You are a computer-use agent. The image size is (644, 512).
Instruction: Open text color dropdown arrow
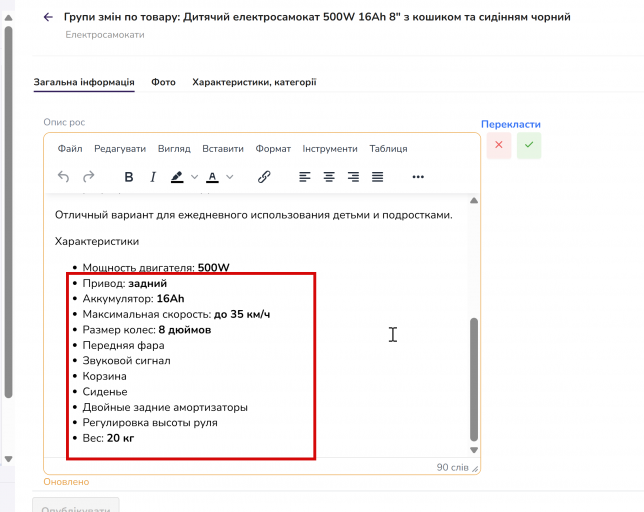[230, 177]
